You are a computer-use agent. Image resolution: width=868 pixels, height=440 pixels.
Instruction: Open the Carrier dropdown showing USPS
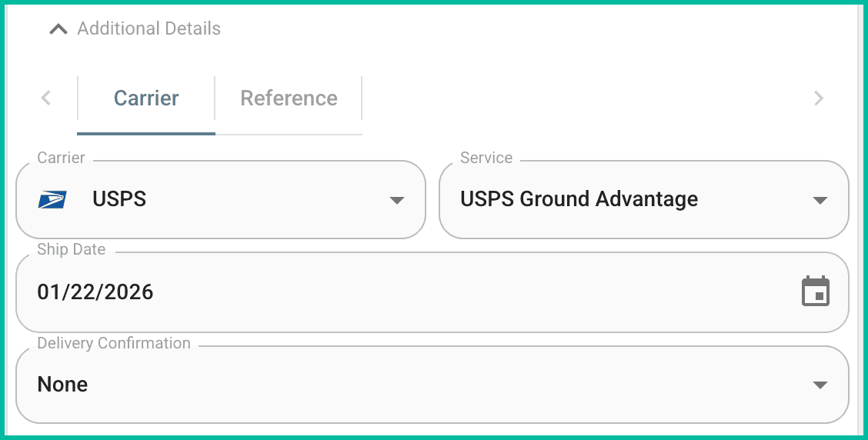221,200
